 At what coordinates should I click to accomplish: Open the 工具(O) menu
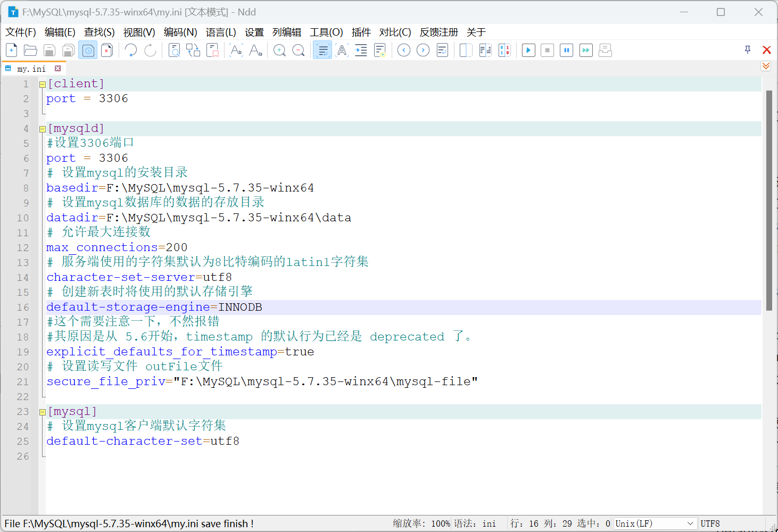coord(327,32)
